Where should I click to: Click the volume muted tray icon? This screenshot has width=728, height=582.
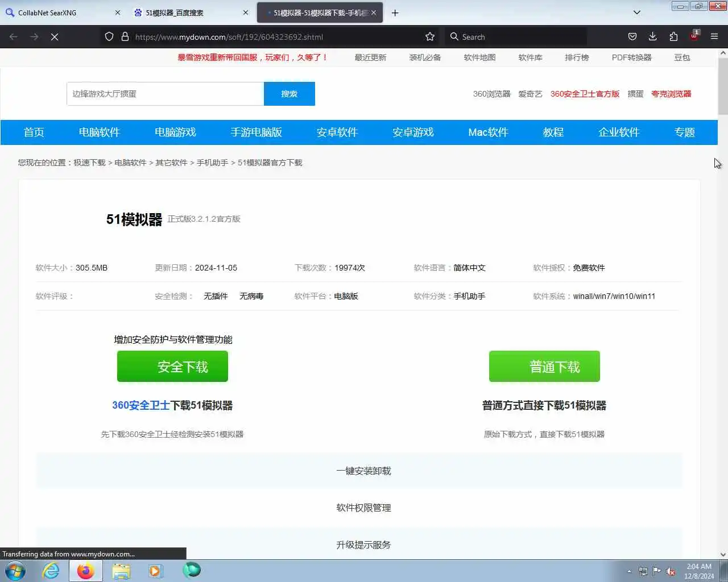coord(671,571)
